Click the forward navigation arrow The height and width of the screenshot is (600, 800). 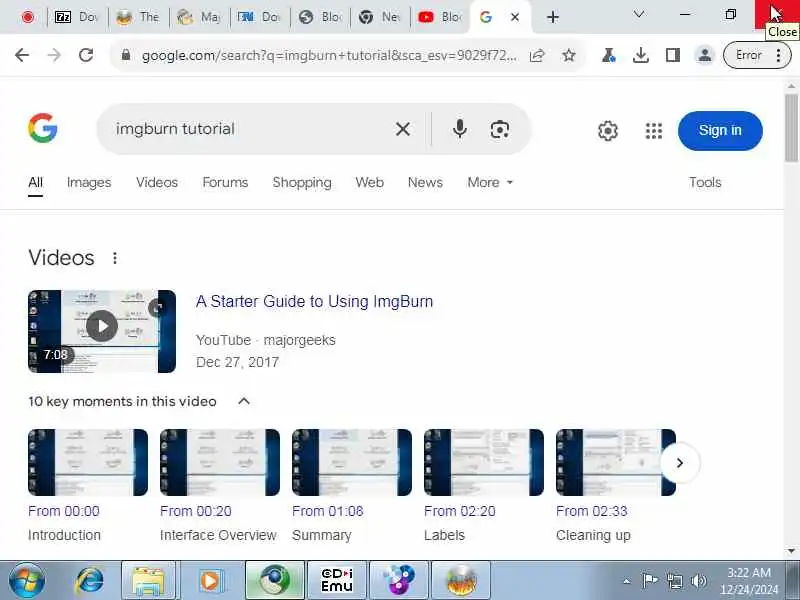click(x=54, y=55)
